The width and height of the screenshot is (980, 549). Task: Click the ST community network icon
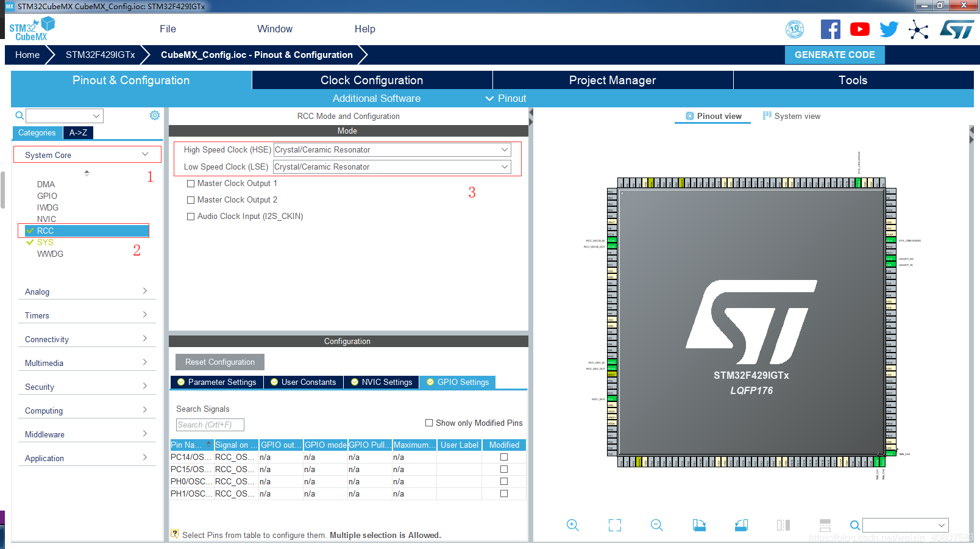[x=918, y=29]
